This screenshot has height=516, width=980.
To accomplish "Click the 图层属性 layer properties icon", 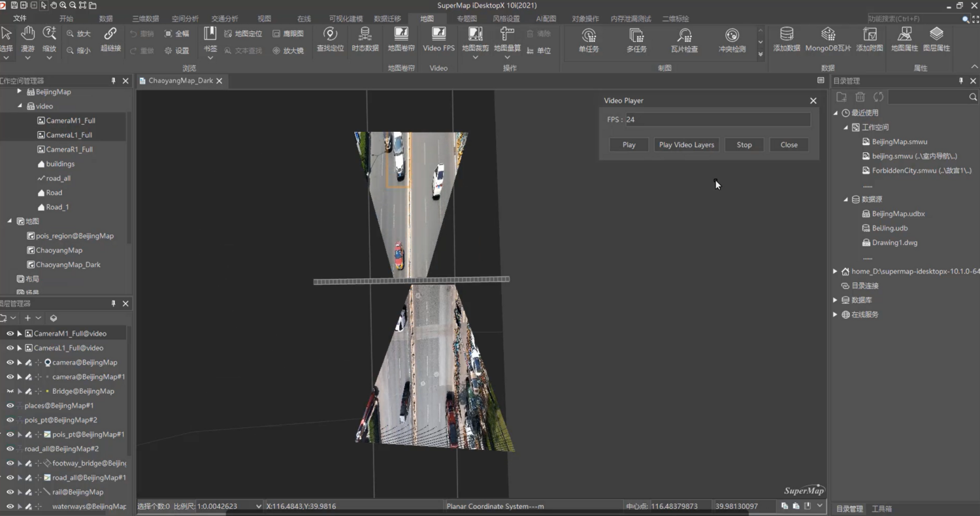I will 936,39.
